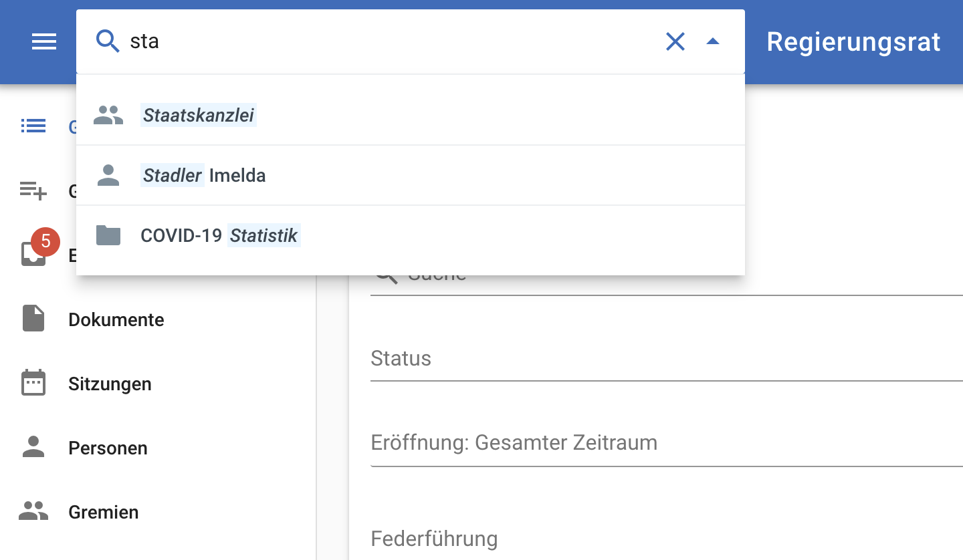This screenshot has width=963, height=560.
Task: Click the magnifier icon in the top search bar
Action: tap(108, 41)
